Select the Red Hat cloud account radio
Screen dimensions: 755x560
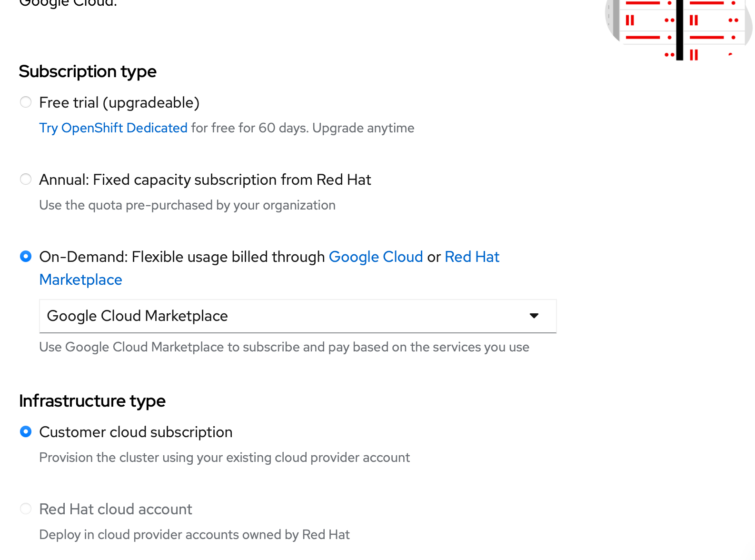point(26,509)
